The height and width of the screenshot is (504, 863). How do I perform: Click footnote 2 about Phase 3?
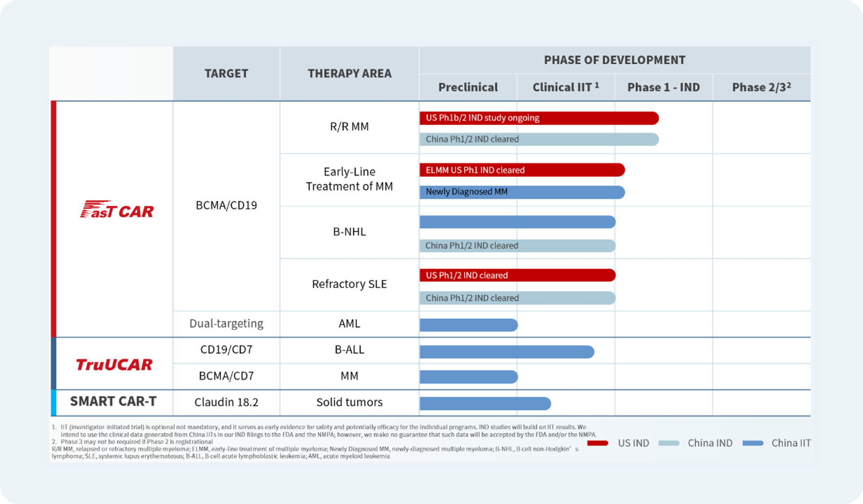coord(132,442)
